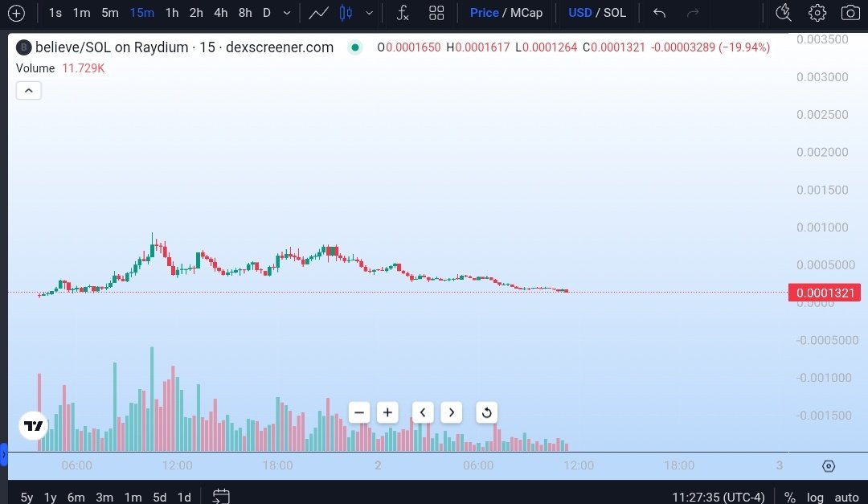This screenshot has width=868, height=504.
Task: Toggle the log scale
Action: point(815,497)
